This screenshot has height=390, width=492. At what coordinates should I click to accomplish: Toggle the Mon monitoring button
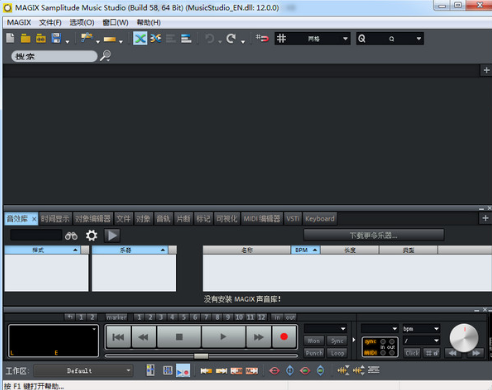point(313,341)
